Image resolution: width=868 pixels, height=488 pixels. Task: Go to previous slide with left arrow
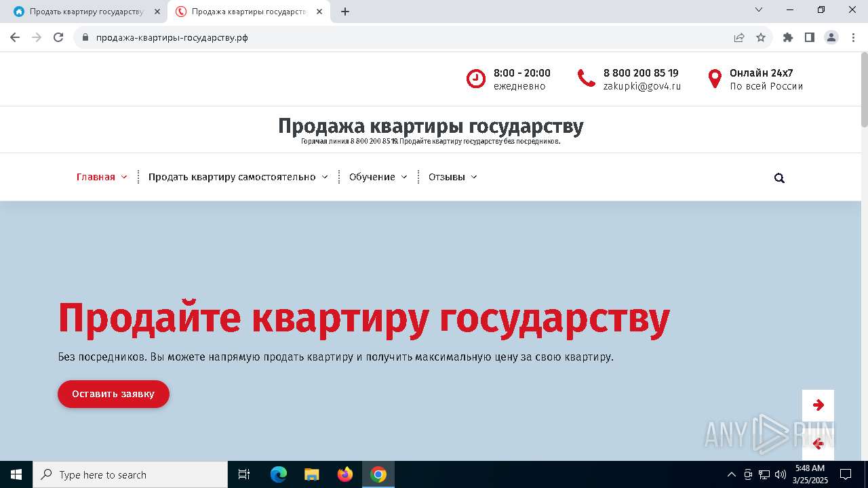(818, 444)
